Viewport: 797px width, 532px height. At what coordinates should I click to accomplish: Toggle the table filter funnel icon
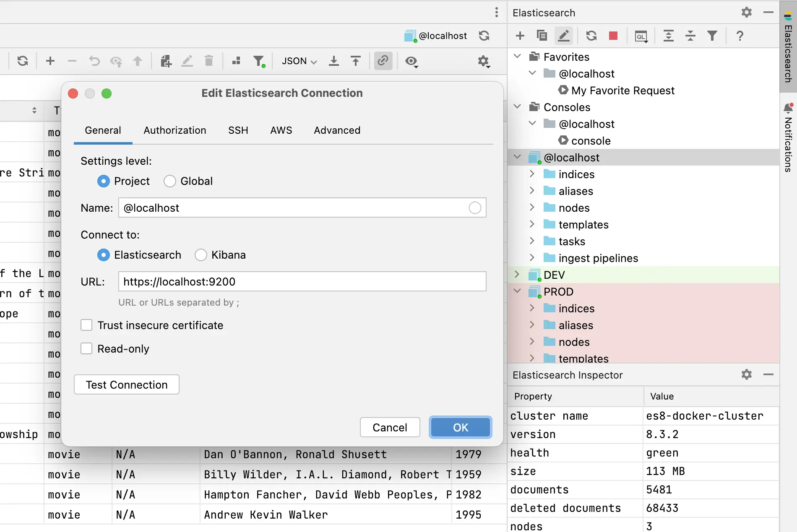click(x=259, y=62)
